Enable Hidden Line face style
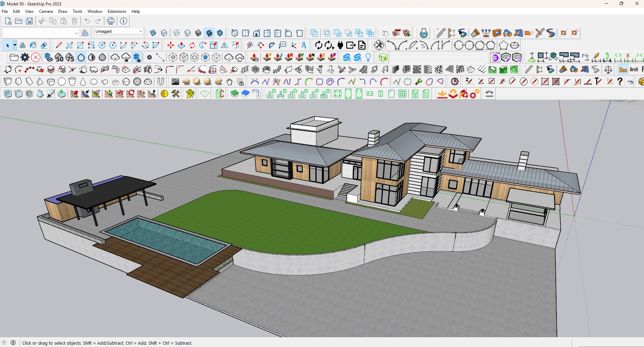 click(x=188, y=33)
